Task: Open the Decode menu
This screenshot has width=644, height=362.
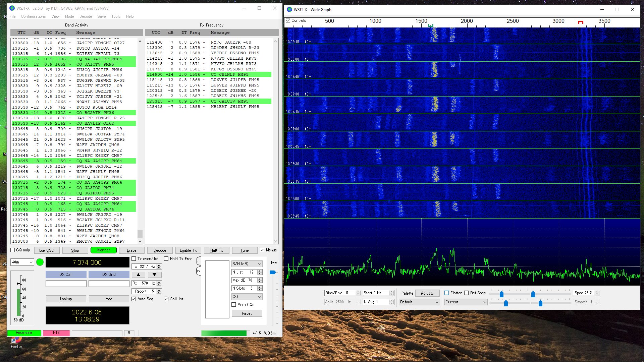Action: tap(86, 16)
